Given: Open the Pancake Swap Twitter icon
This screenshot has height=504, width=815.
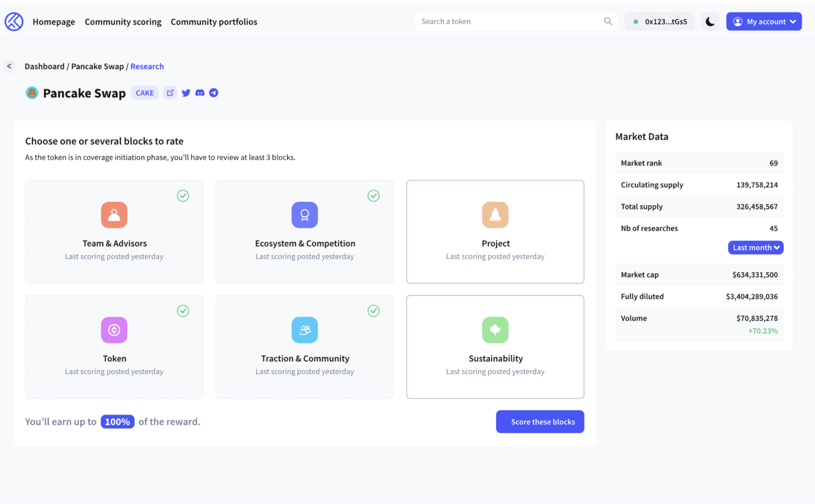Looking at the screenshot, I should [x=186, y=93].
